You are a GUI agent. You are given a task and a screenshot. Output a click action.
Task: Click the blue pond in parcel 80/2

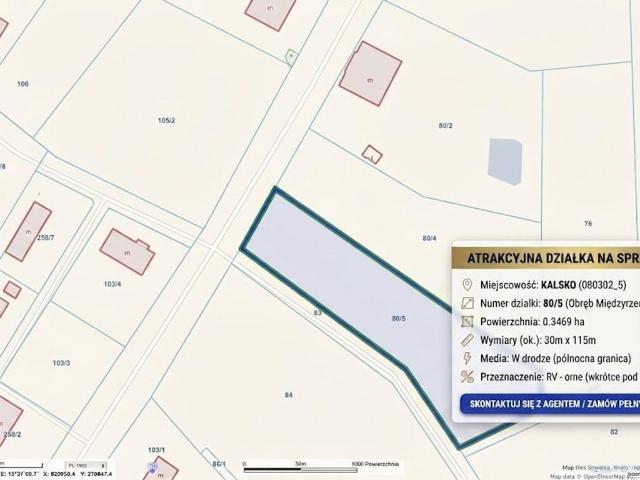(x=505, y=161)
